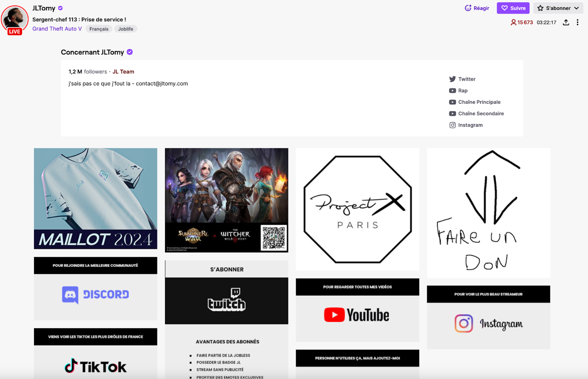The image size is (588, 379).
Task: Open the Grand Theft Auto V category link
Action: point(57,29)
